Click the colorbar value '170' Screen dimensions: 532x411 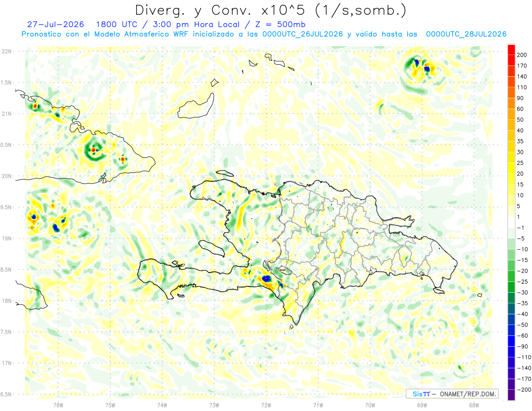point(522,66)
